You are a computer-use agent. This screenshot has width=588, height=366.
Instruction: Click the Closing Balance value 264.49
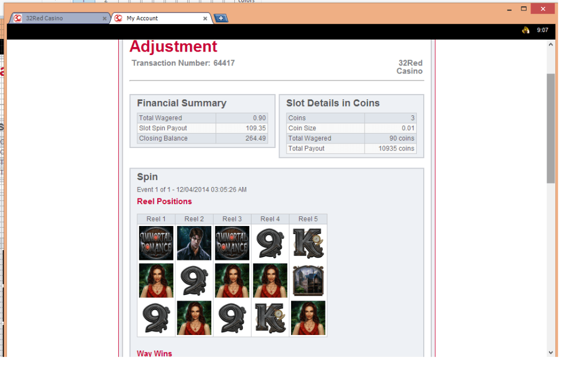point(256,138)
